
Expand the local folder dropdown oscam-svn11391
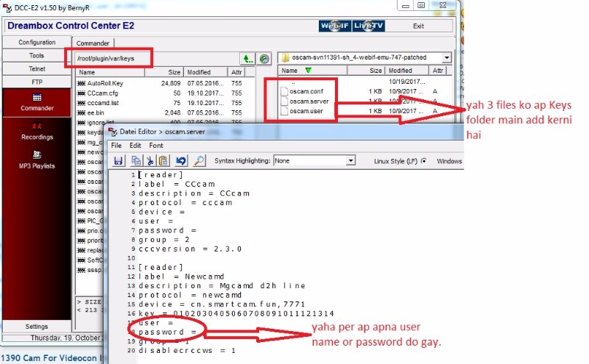(446, 57)
